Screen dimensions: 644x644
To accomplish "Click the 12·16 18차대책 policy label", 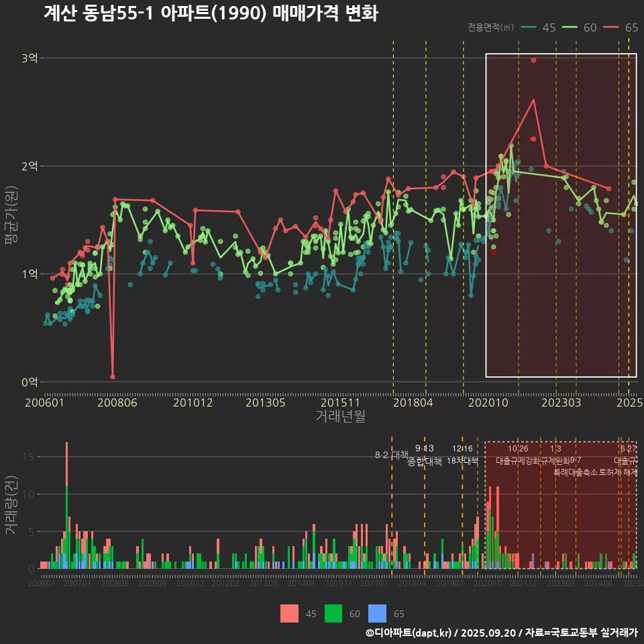I will pyautogui.click(x=462, y=455).
